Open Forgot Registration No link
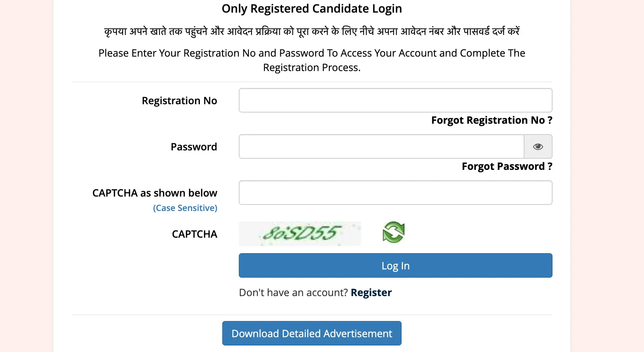Image resolution: width=644 pixels, height=352 pixels. (x=491, y=120)
